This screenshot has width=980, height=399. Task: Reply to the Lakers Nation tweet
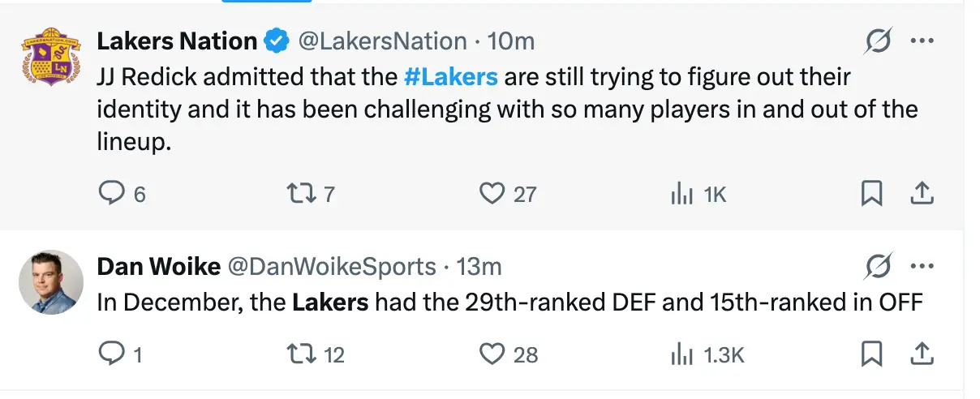(110, 193)
